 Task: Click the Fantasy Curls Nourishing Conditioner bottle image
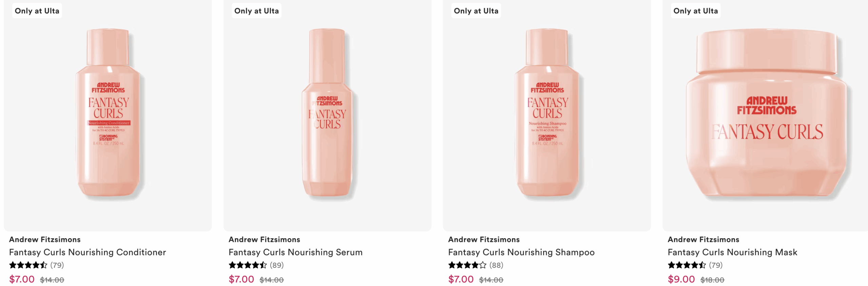(x=108, y=114)
